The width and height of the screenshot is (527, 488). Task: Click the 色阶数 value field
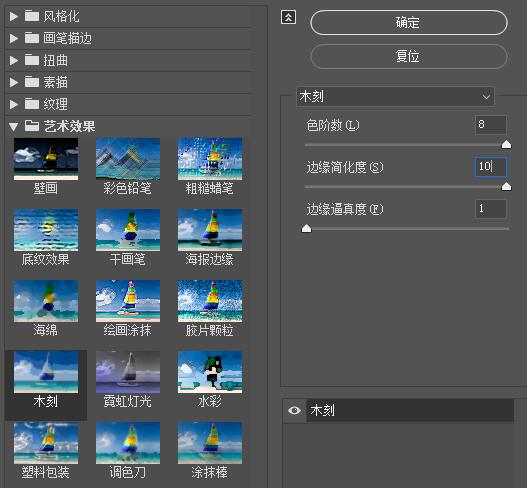[x=491, y=125]
